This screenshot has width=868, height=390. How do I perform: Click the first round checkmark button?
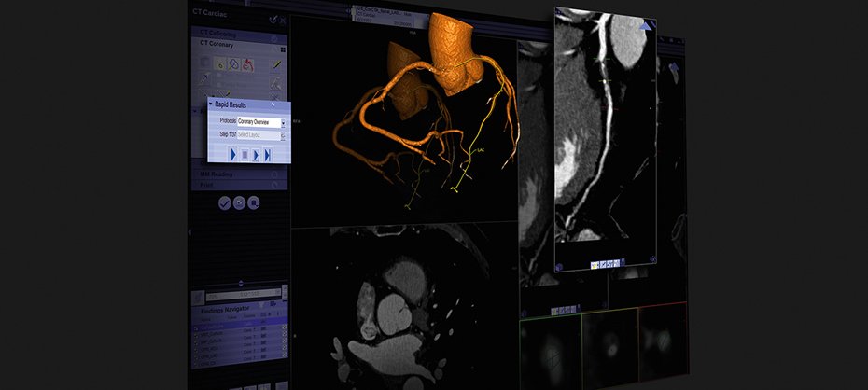pos(225,202)
